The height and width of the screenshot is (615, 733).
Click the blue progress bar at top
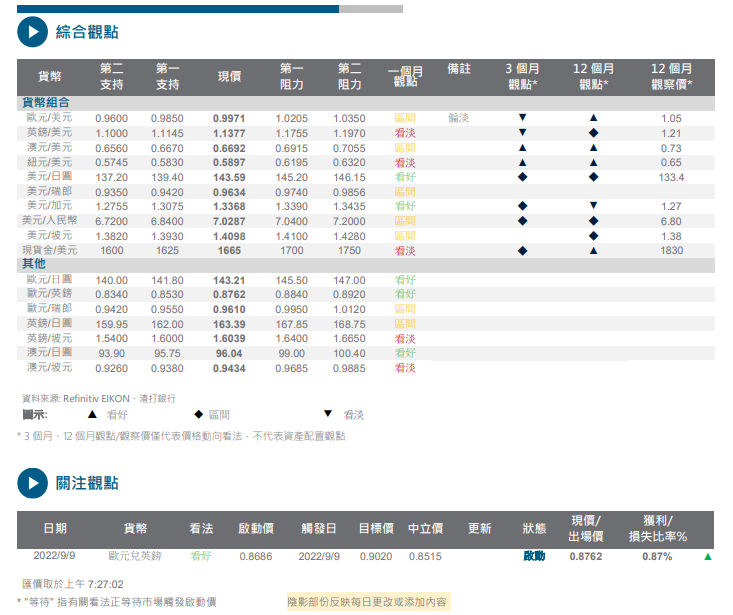(178, 8)
